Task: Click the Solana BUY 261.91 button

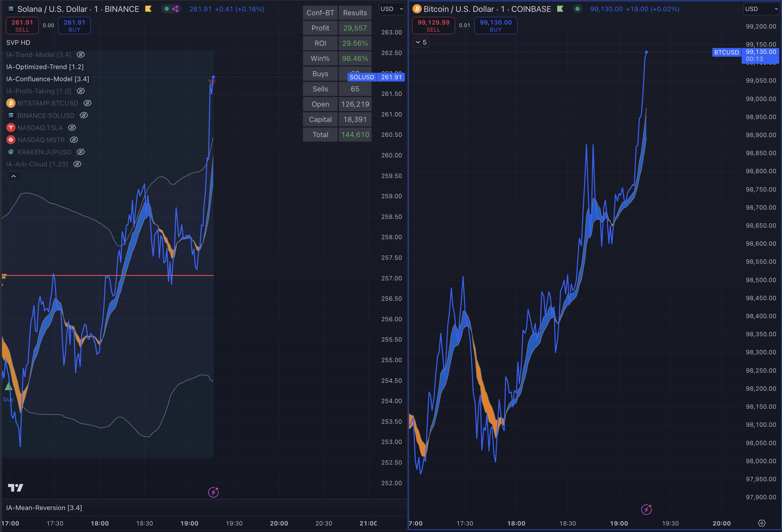Action: point(74,26)
